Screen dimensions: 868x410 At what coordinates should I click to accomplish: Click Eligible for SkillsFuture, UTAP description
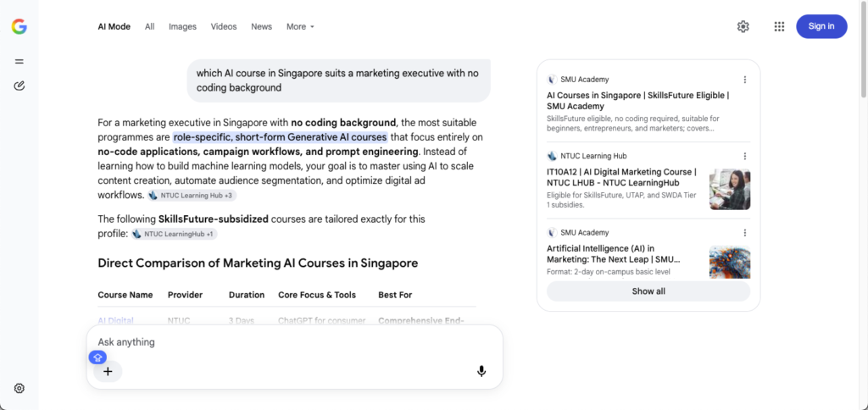tap(621, 200)
